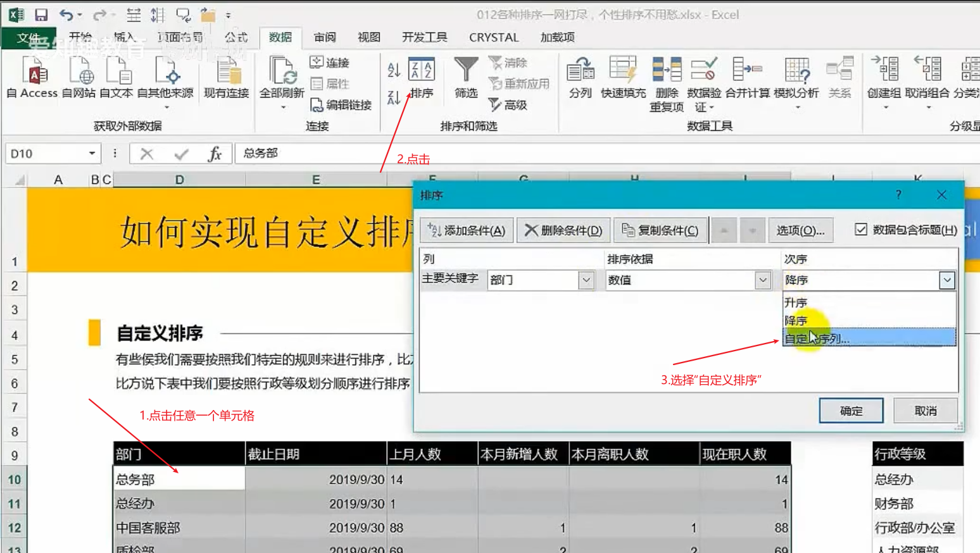This screenshot has width=980, height=553.
Task: Open the Name Box dropdown arrow
Action: (x=92, y=153)
